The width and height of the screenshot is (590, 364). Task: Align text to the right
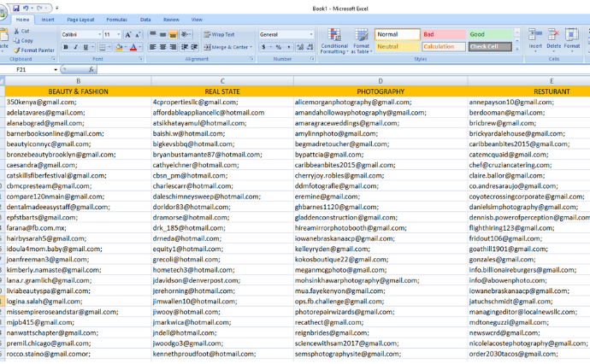pos(173,47)
